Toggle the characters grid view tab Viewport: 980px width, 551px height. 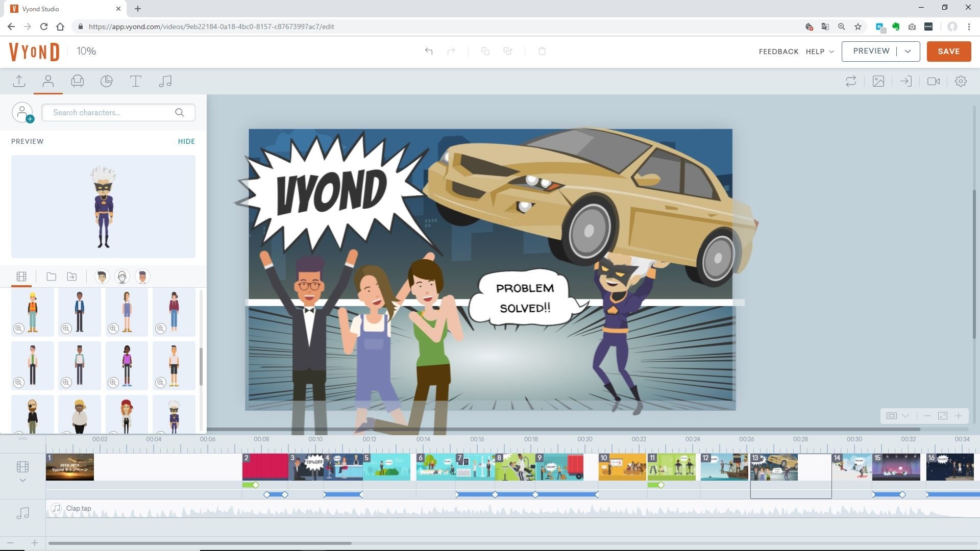point(21,277)
